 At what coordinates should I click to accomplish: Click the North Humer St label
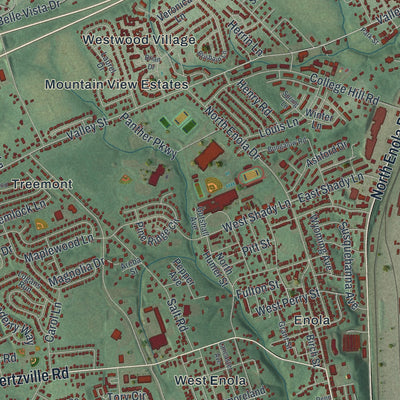coord(219,269)
